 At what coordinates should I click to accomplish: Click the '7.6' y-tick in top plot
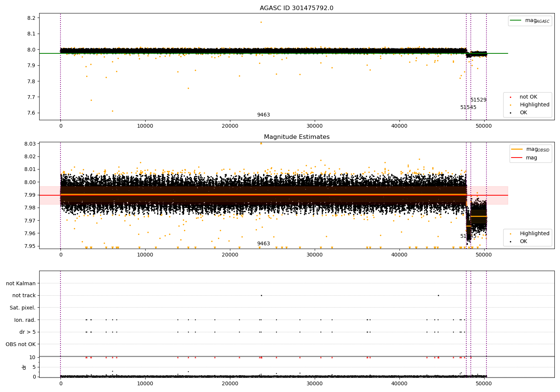(x=31, y=113)
